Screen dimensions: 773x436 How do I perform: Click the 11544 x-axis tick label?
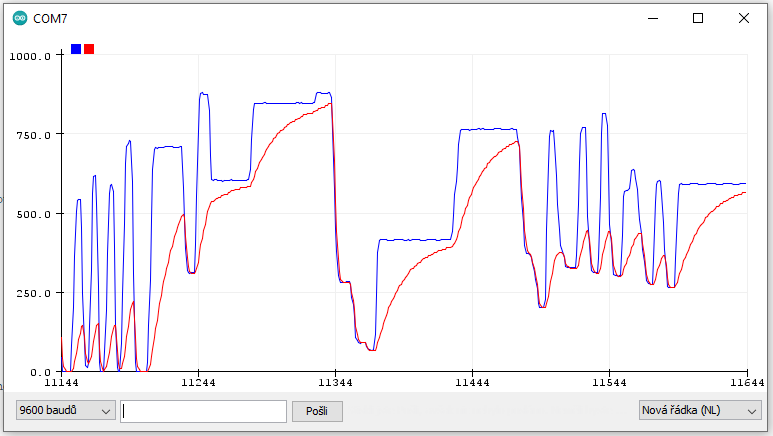tap(609, 383)
